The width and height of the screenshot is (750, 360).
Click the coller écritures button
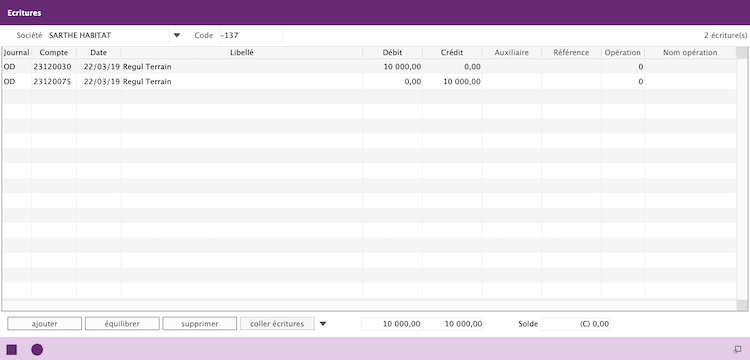tap(277, 324)
